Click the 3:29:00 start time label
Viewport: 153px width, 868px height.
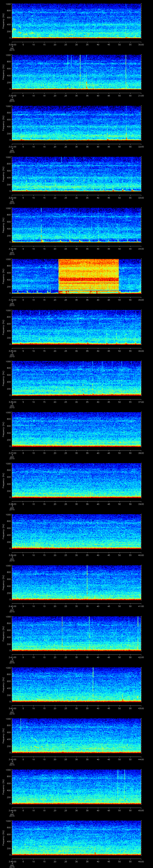tap(12, 44)
